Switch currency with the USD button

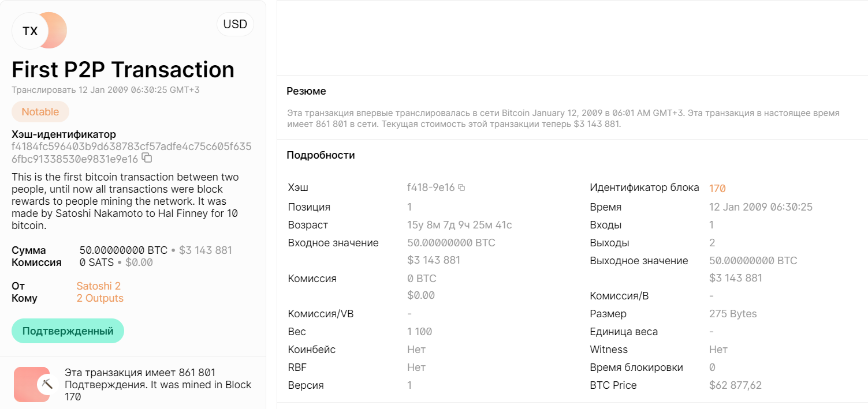pos(235,24)
